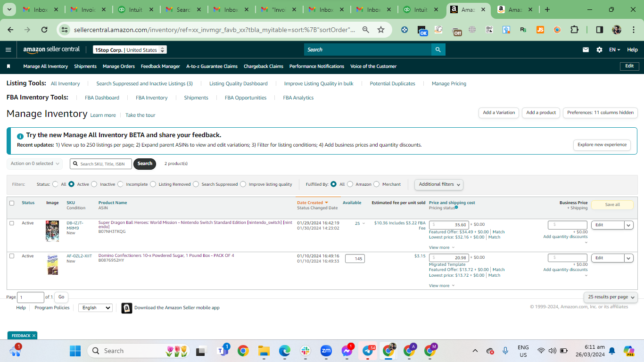This screenshot has width=644, height=362.
Task: Open the Edit dropdown arrow for Domino Sugar row
Action: point(629,258)
